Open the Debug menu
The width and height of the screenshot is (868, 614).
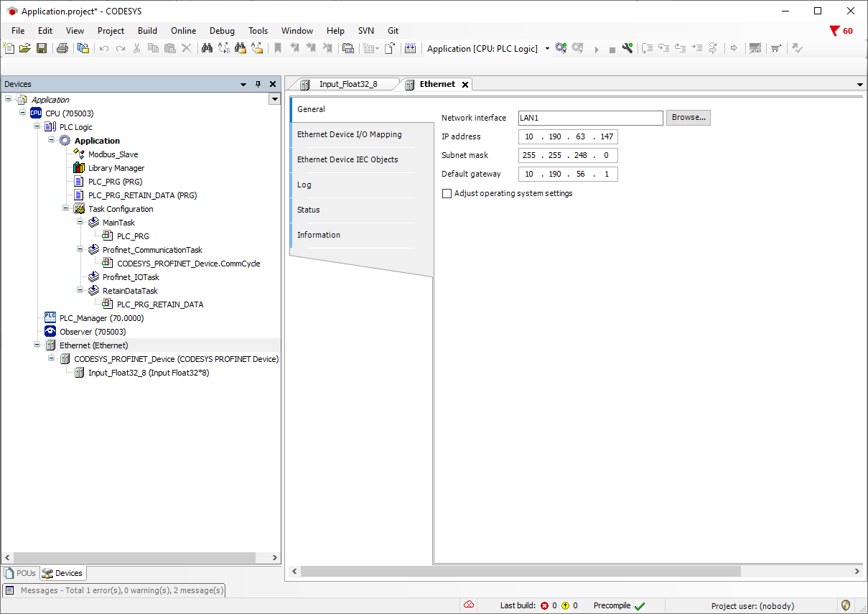pyautogui.click(x=222, y=31)
